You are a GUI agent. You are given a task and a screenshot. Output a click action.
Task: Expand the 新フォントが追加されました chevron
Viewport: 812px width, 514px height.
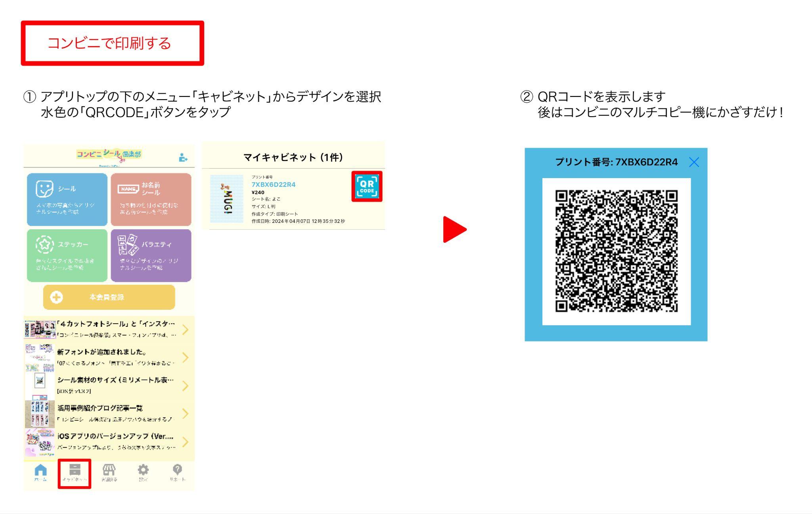click(x=185, y=357)
